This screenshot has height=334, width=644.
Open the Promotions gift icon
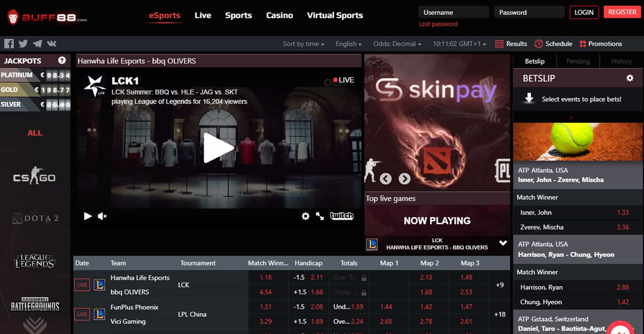(x=583, y=44)
